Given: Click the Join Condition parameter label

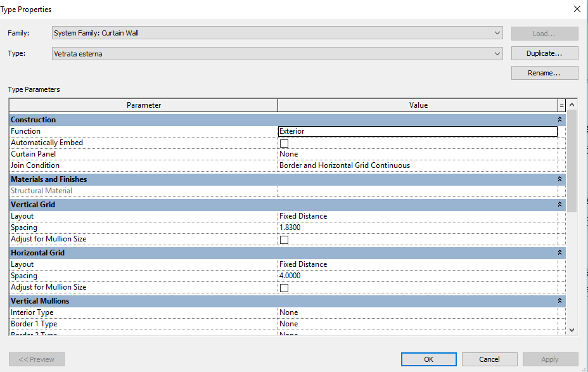Looking at the screenshot, I should (35, 165).
